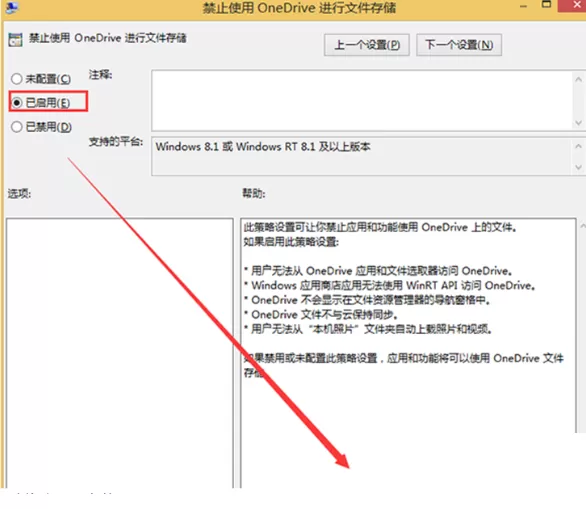Select the 已启用(E) radio button
Screen dimensions: 586x509
click(17, 102)
